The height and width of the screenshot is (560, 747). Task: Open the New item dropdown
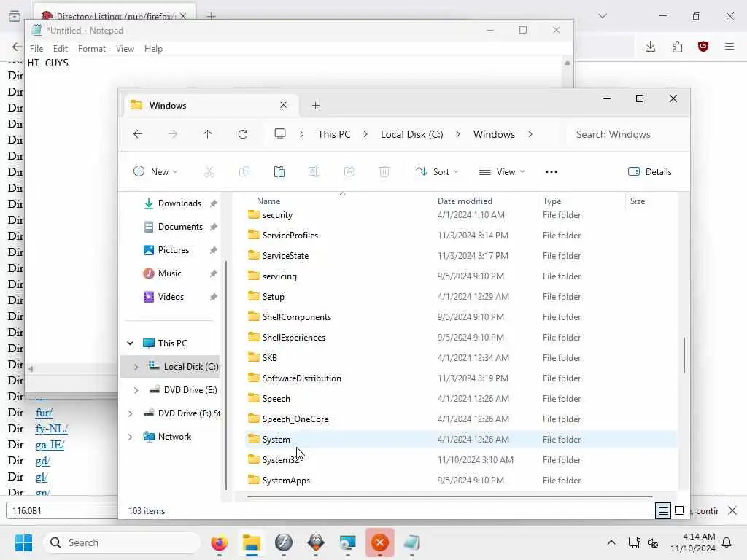(x=156, y=172)
